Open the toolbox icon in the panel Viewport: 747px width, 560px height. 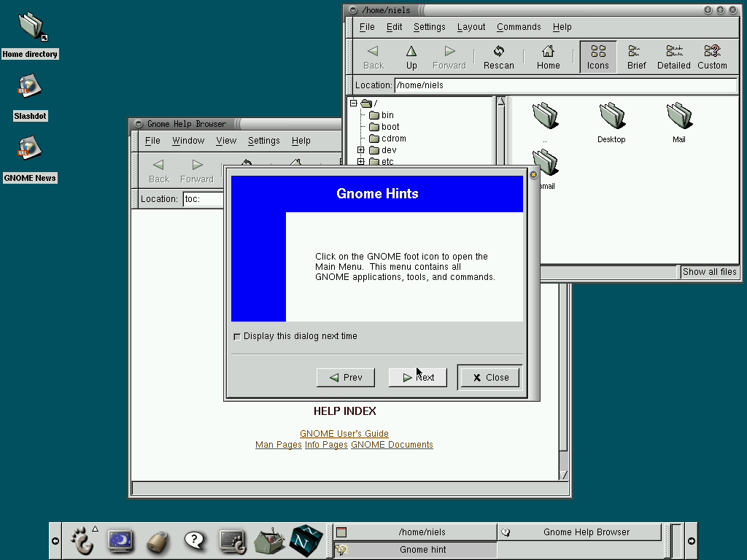(x=269, y=540)
